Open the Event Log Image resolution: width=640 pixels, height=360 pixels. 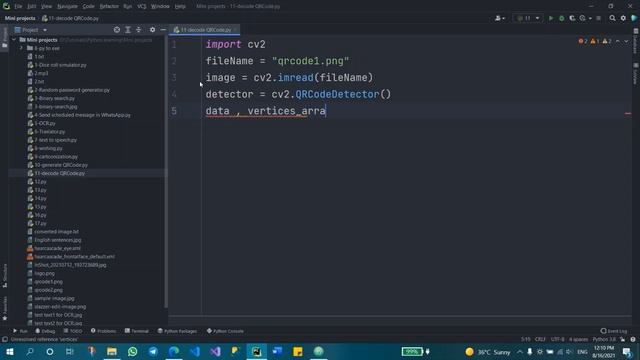(613, 331)
